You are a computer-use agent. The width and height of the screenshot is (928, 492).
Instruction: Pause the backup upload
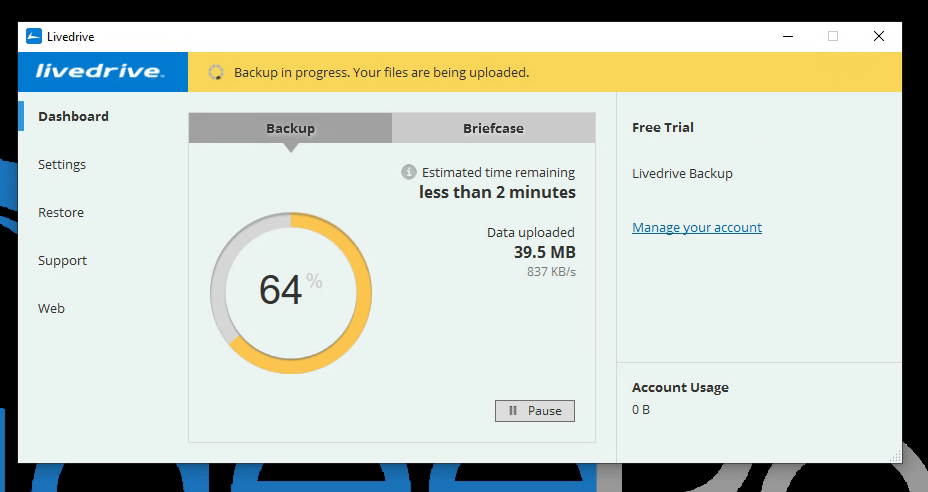tap(535, 410)
